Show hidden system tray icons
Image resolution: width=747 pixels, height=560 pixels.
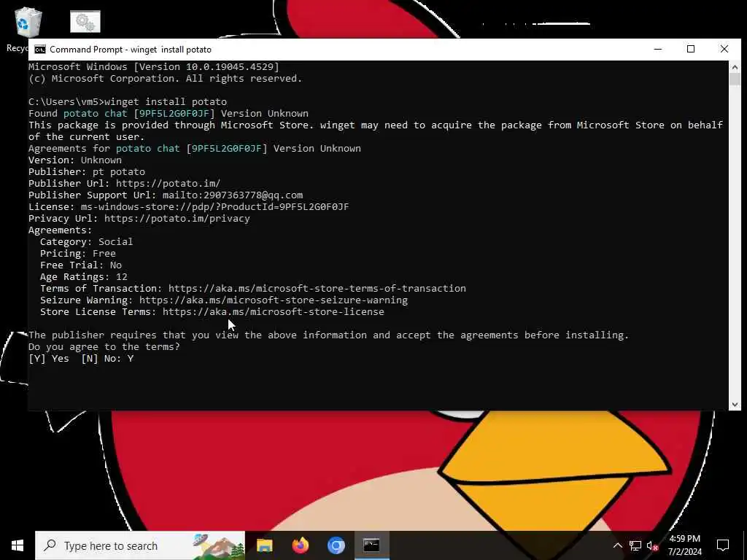pyautogui.click(x=617, y=545)
